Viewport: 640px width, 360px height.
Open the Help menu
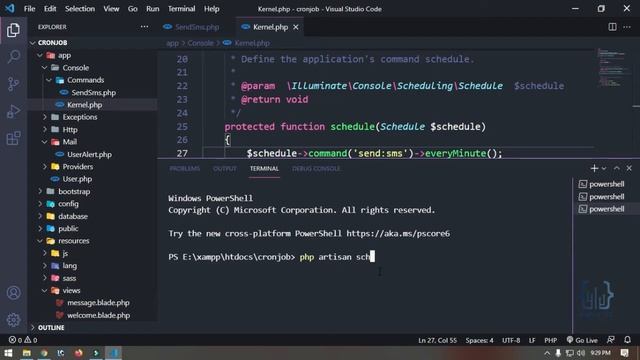(x=211, y=9)
